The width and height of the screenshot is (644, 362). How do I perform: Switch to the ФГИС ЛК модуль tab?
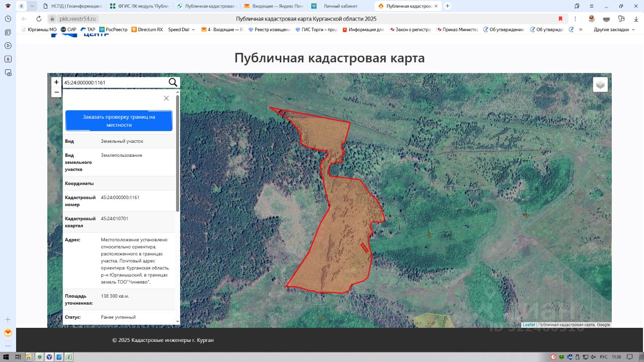pos(139,6)
